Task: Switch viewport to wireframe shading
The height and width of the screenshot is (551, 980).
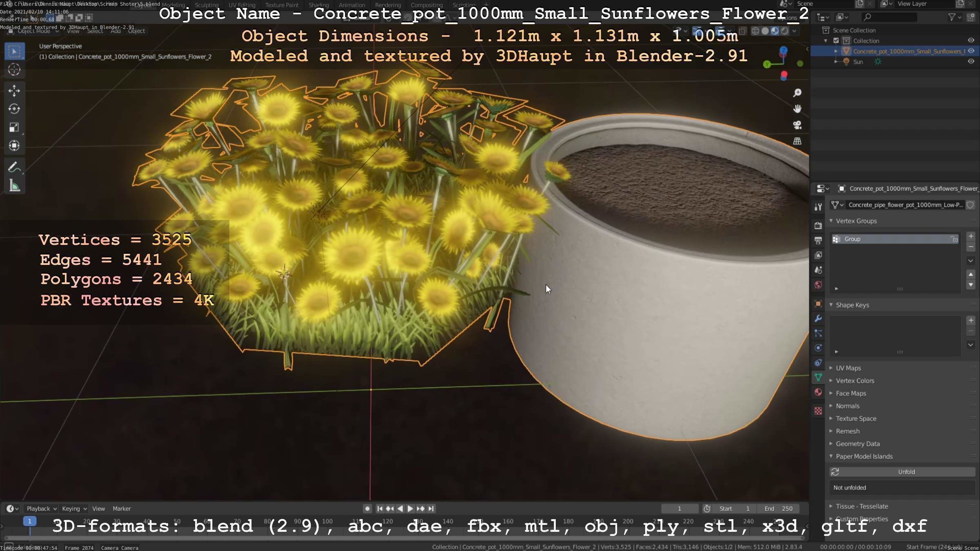Action: (x=755, y=31)
